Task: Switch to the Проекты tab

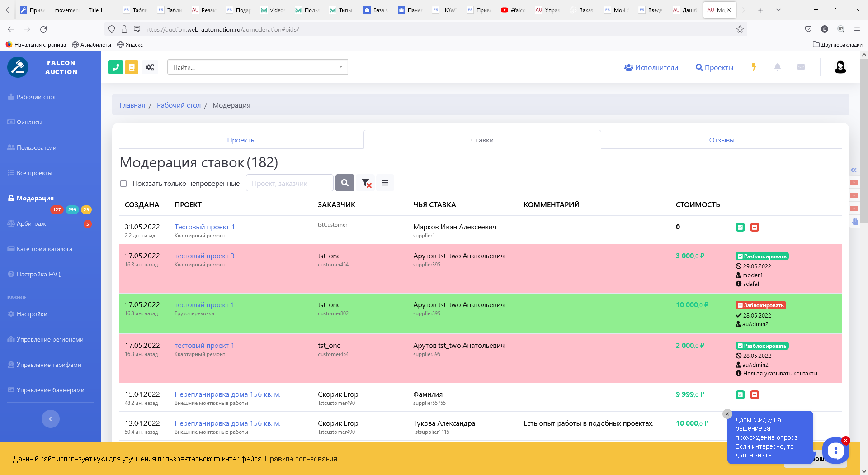Action: 241,140
